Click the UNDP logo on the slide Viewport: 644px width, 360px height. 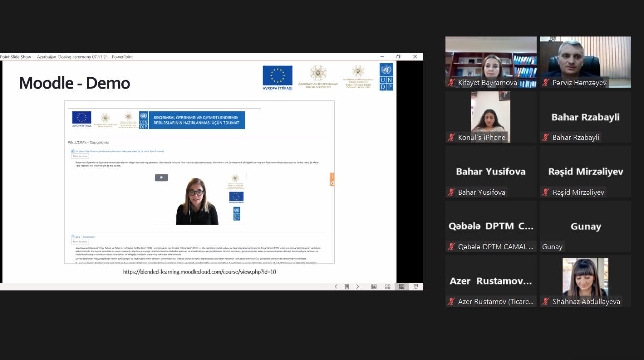(x=386, y=76)
